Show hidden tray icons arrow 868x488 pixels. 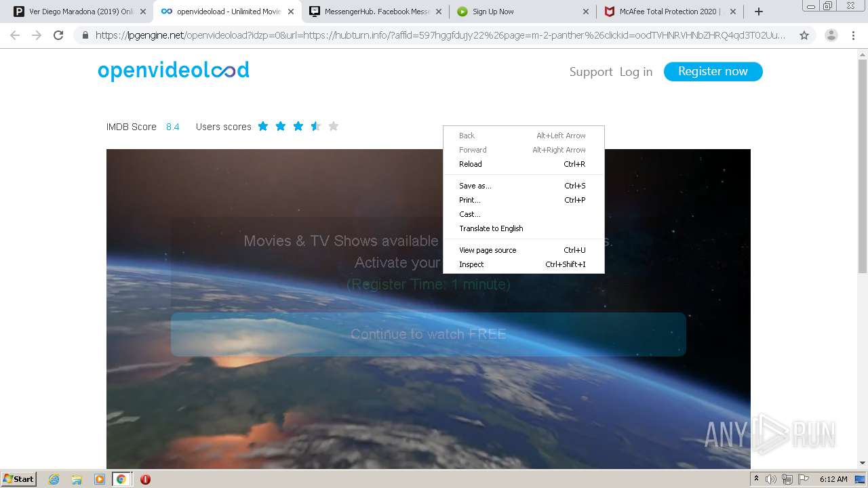756,479
